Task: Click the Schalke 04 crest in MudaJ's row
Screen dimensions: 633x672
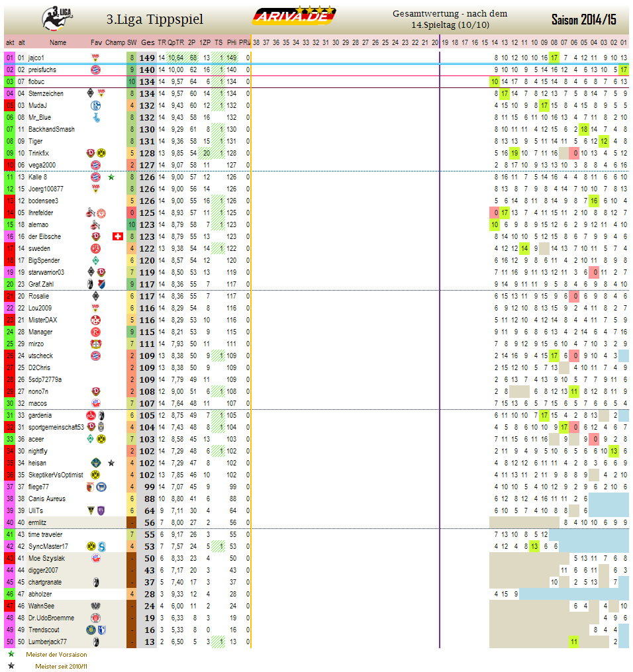Action: tap(95, 105)
